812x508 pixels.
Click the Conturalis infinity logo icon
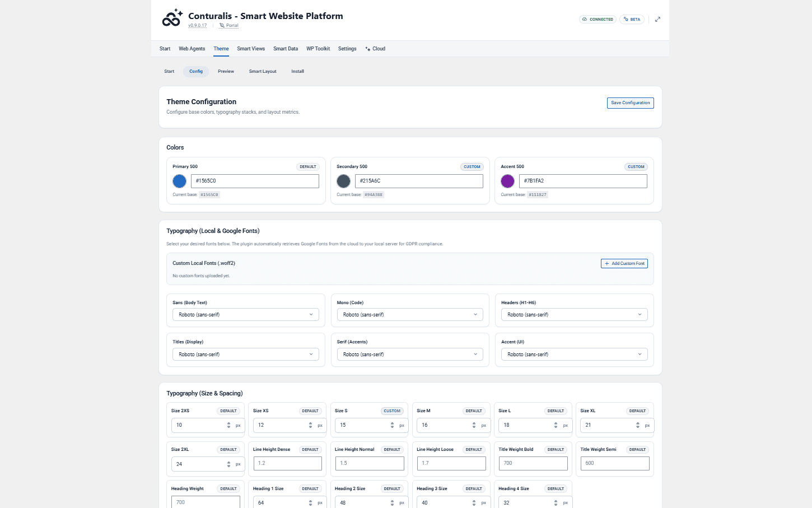click(x=172, y=18)
